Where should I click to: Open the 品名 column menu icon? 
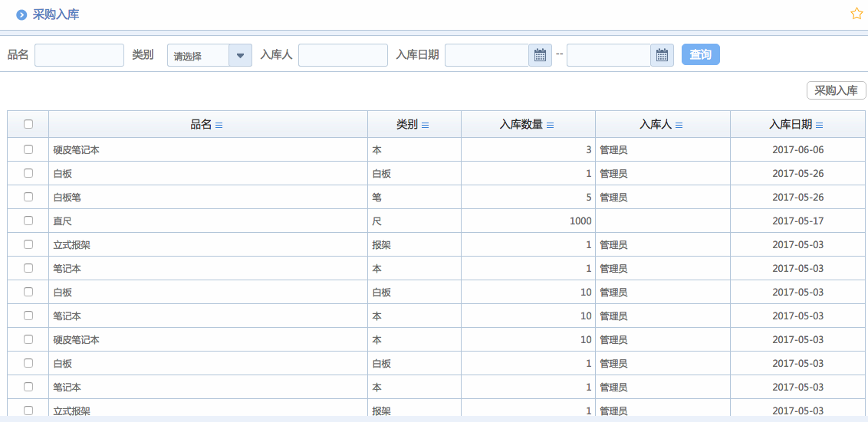pyautogui.click(x=219, y=125)
